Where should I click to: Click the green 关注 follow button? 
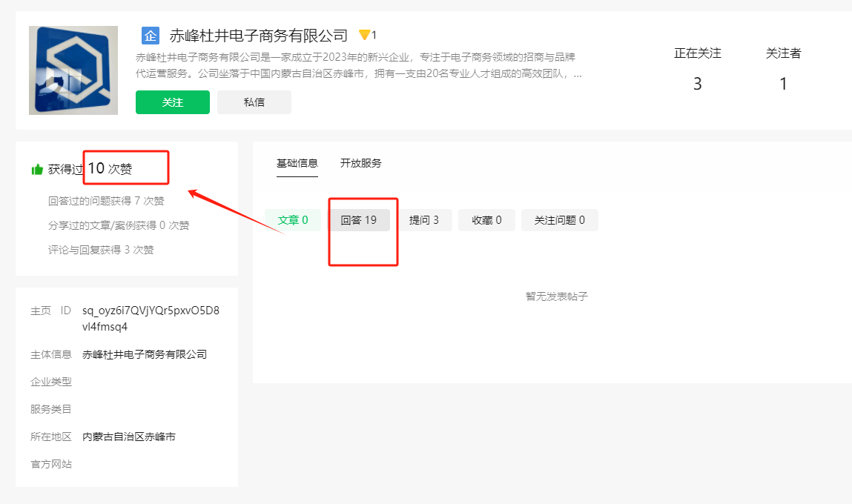point(173,102)
